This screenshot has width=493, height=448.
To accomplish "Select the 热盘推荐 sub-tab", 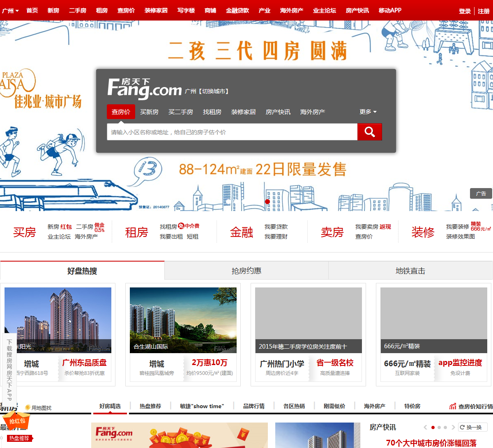I will [x=150, y=406].
